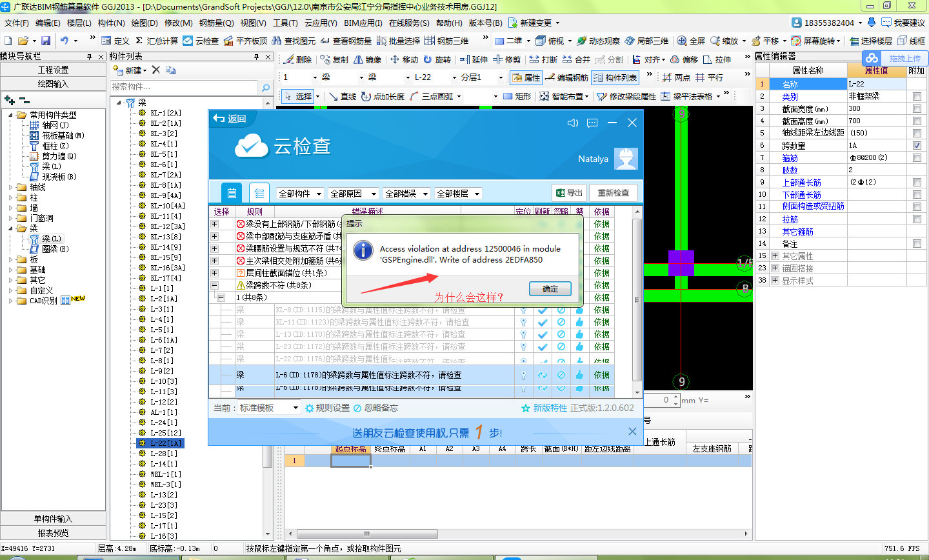Click thumbs-up icon in L-6 (ID:1178) row

(x=579, y=375)
